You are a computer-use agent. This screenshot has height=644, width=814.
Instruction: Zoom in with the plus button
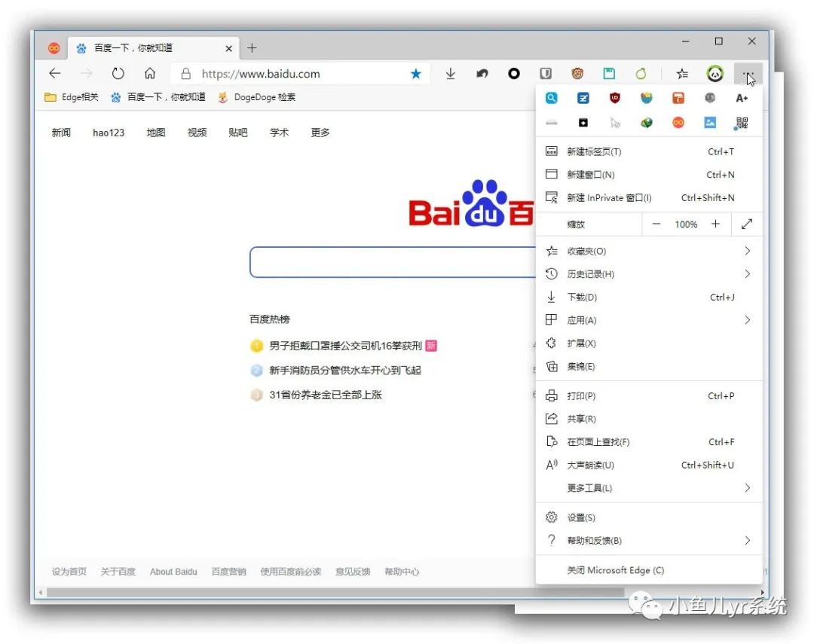point(715,224)
